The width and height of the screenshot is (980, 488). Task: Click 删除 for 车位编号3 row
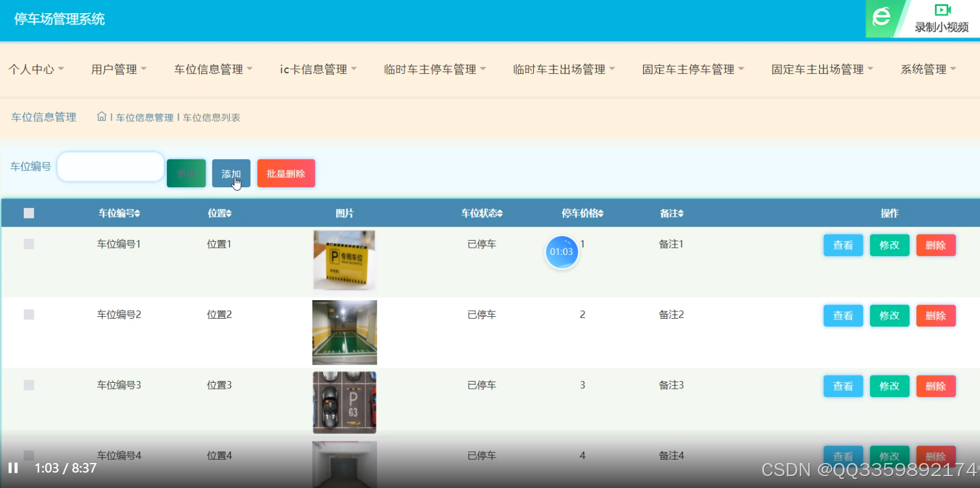click(935, 386)
